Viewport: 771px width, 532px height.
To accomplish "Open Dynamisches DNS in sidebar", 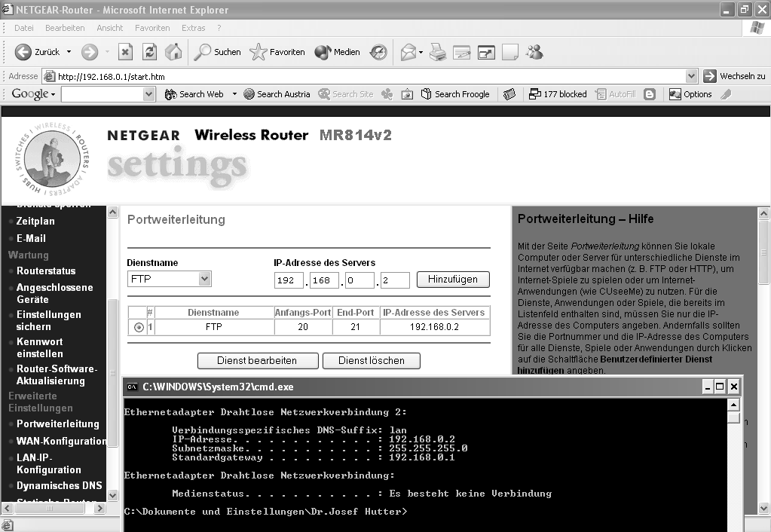I will (x=59, y=486).
